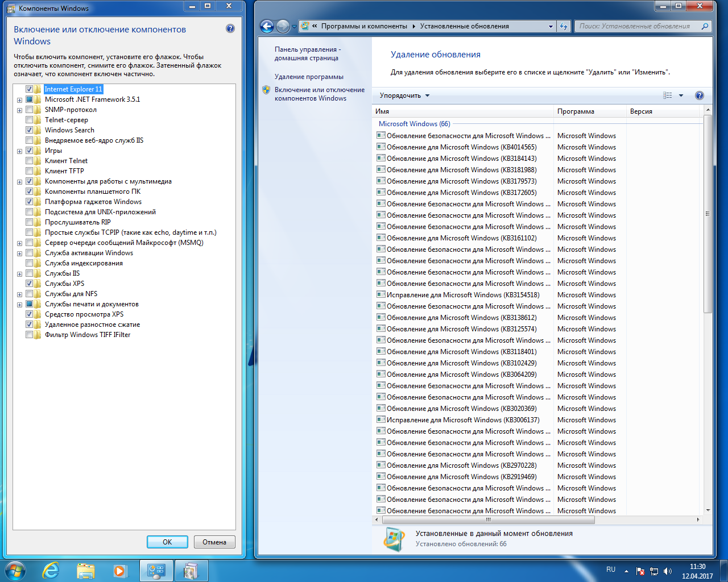Click the help icon in updates toolbar
Image resolution: width=728 pixels, height=582 pixels.
click(700, 95)
